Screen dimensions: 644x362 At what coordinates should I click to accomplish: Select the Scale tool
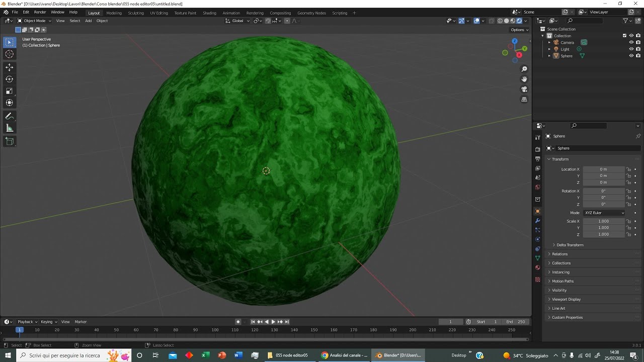[x=9, y=91]
